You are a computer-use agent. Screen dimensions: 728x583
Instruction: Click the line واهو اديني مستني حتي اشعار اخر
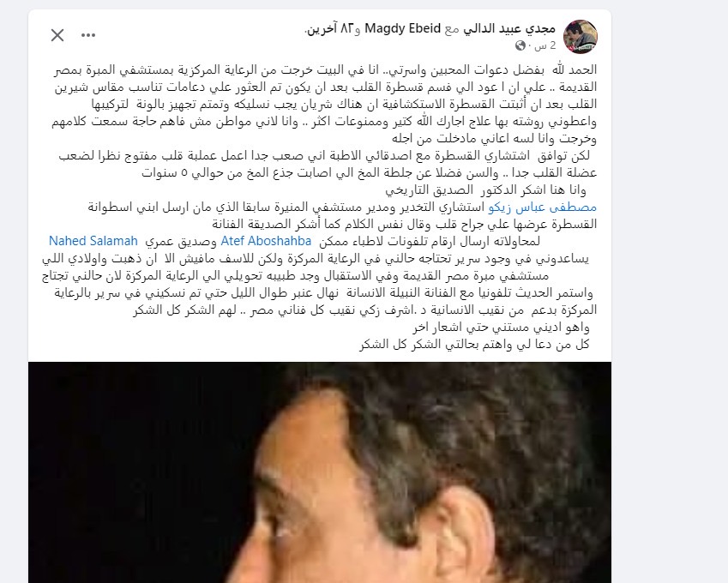[501, 328]
